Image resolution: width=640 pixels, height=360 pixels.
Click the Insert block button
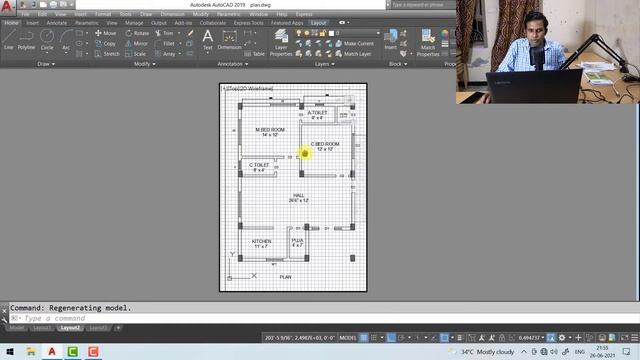point(390,39)
